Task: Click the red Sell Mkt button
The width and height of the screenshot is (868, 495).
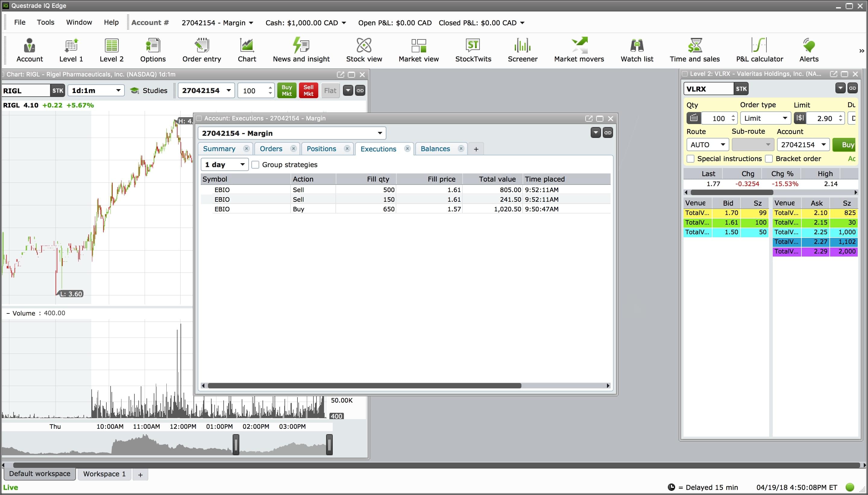Action: (308, 90)
